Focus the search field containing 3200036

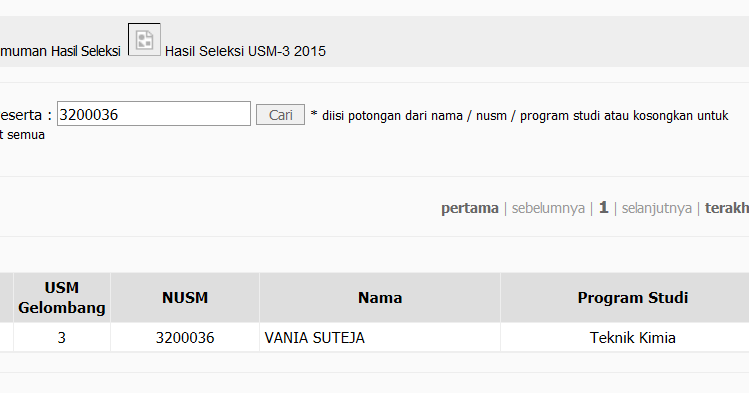(154, 114)
